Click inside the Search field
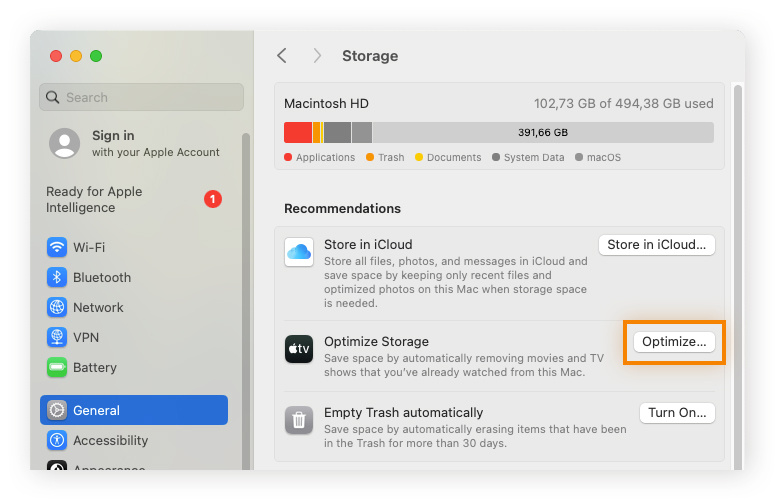This screenshot has width=775, height=500. pos(141,97)
